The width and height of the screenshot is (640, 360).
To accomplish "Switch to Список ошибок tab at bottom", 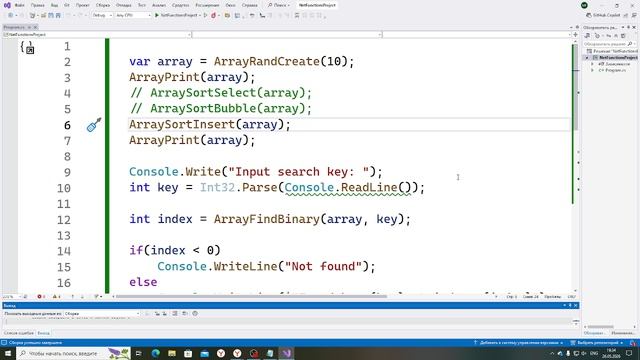I will click(x=18, y=333).
